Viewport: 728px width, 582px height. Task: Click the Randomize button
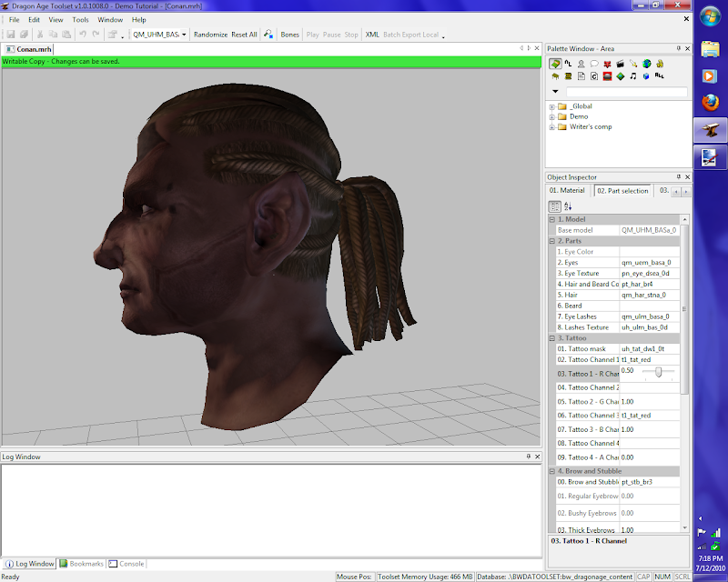click(210, 35)
